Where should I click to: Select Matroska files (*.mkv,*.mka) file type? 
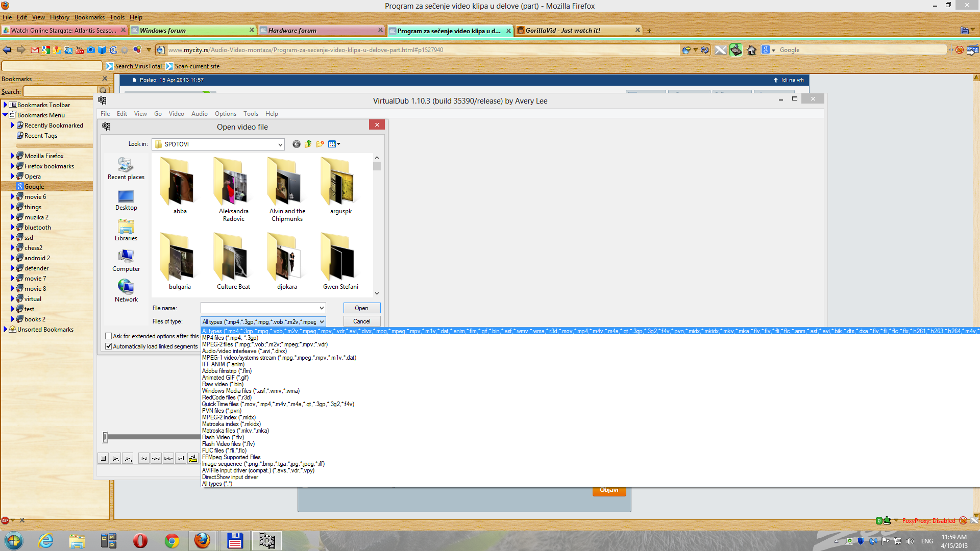pyautogui.click(x=235, y=431)
